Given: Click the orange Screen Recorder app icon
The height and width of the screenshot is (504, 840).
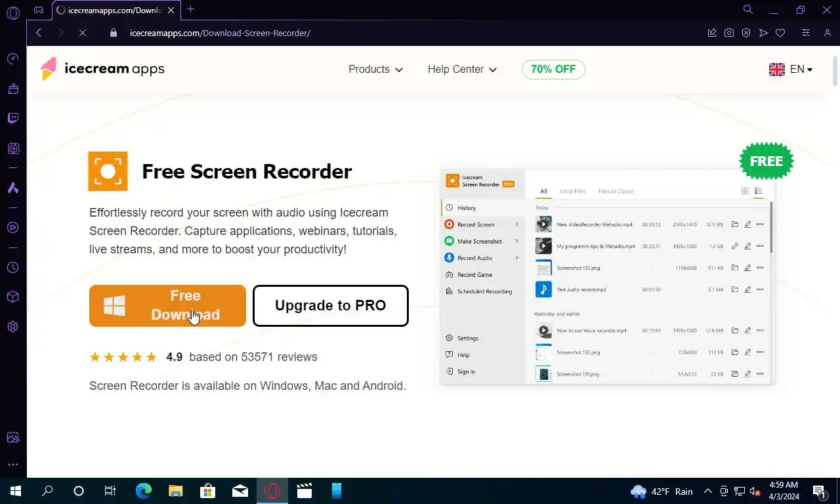Looking at the screenshot, I should 108,171.
